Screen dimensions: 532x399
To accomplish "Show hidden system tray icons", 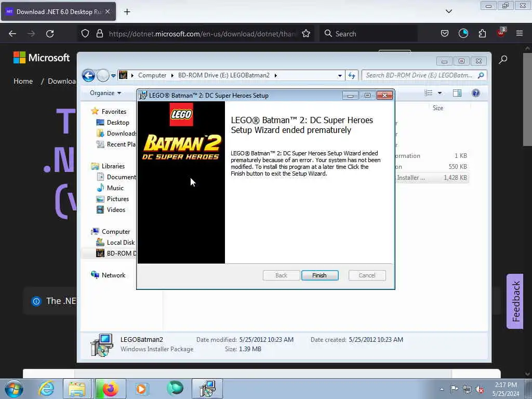I will (442, 389).
